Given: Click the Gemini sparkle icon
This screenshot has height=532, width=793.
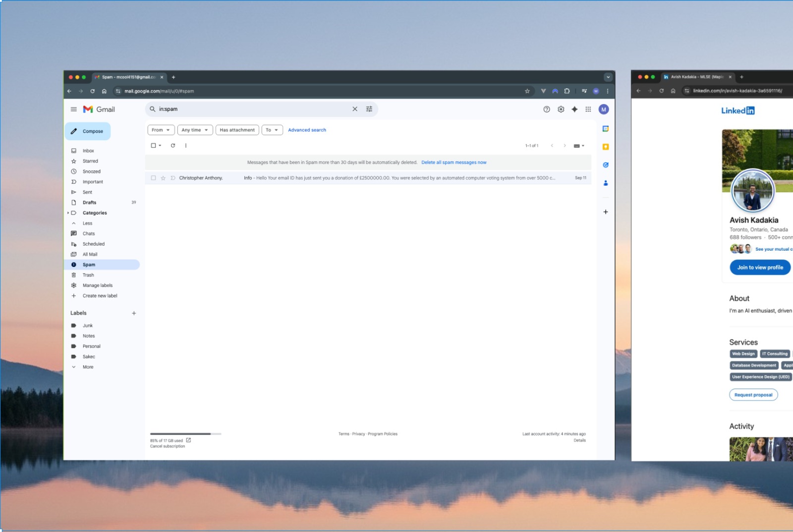Looking at the screenshot, I should [574, 109].
